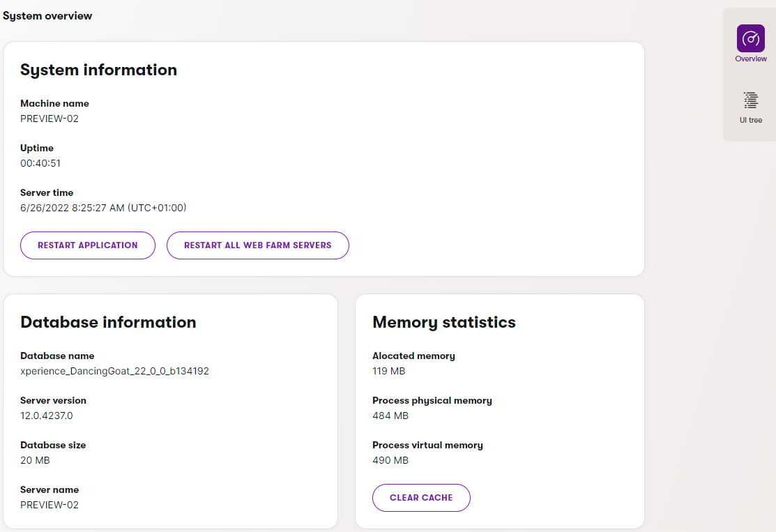Screen dimensions: 776x532
Task: Click the 'Overview' label in the sidebar
Action: point(750,59)
